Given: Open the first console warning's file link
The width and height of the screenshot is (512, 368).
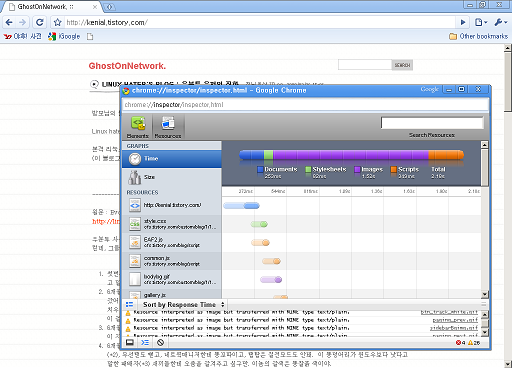Looking at the screenshot, I should tap(449, 312).
